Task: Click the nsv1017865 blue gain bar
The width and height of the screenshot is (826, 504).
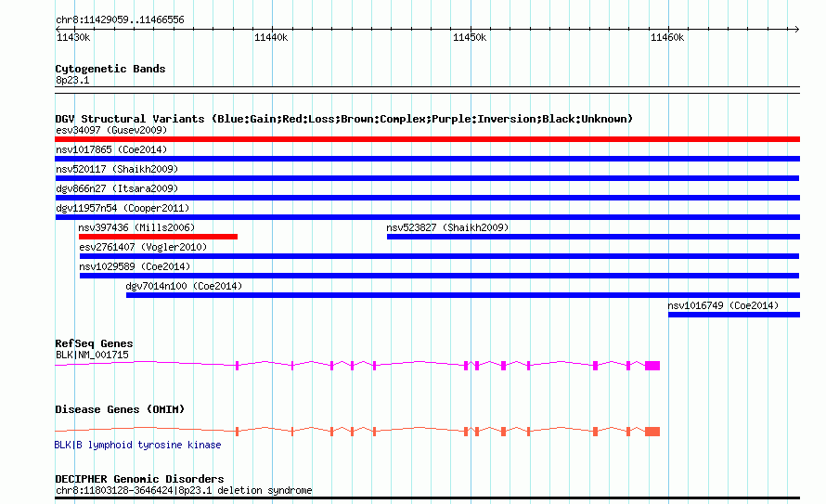Action: point(427,159)
